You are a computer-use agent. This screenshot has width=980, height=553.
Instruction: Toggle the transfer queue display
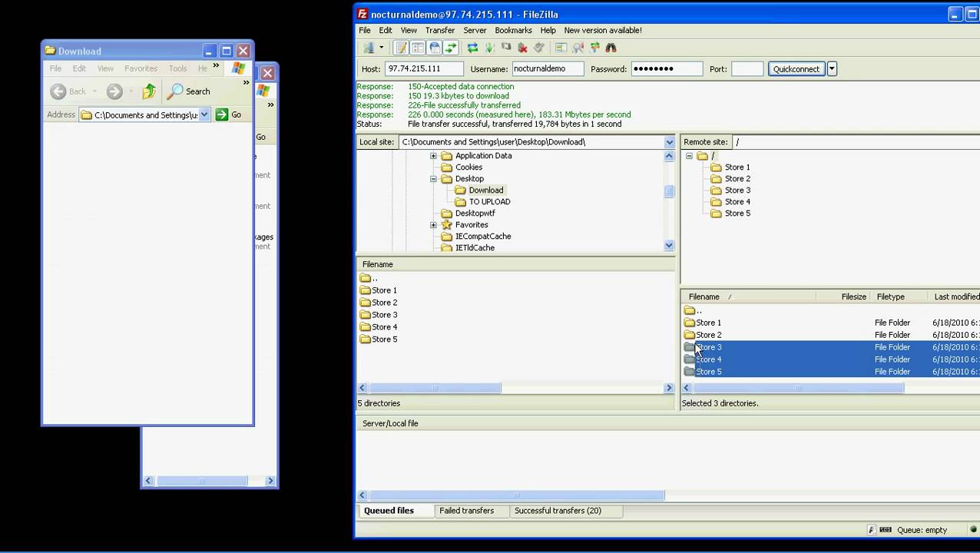click(x=452, y=48)
